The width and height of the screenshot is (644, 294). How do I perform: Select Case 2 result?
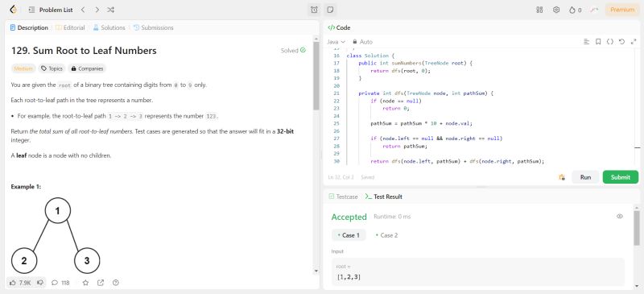tap(386, 235)
